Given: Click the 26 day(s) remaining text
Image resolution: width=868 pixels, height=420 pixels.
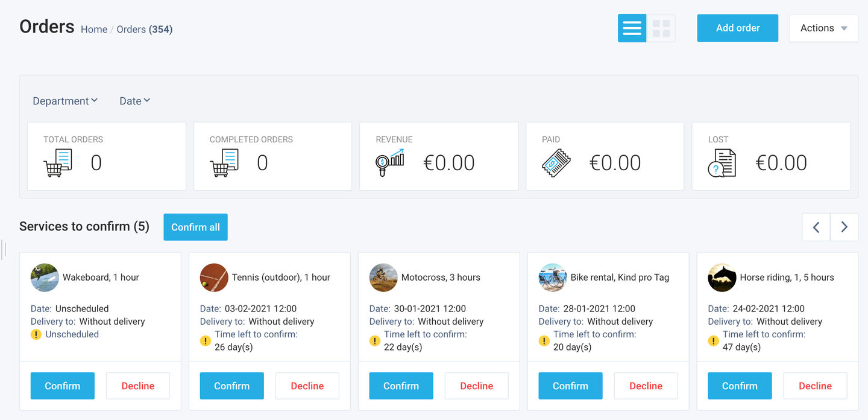Looking at the screenshot, I should pos(234,347).
